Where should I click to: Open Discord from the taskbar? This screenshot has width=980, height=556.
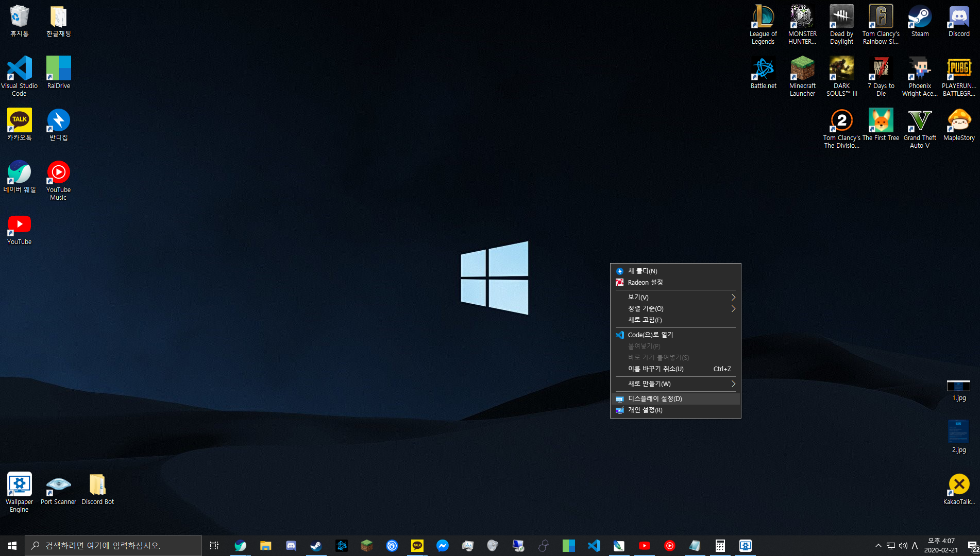291,546
